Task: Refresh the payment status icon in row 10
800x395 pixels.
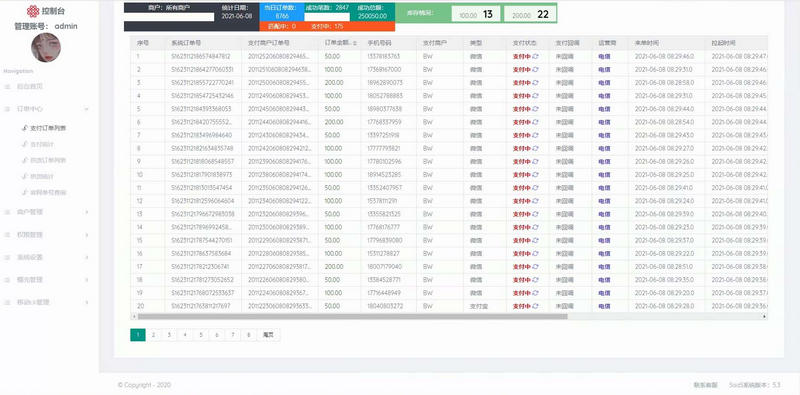Action: pyautogui.click(x=535, y=175)
